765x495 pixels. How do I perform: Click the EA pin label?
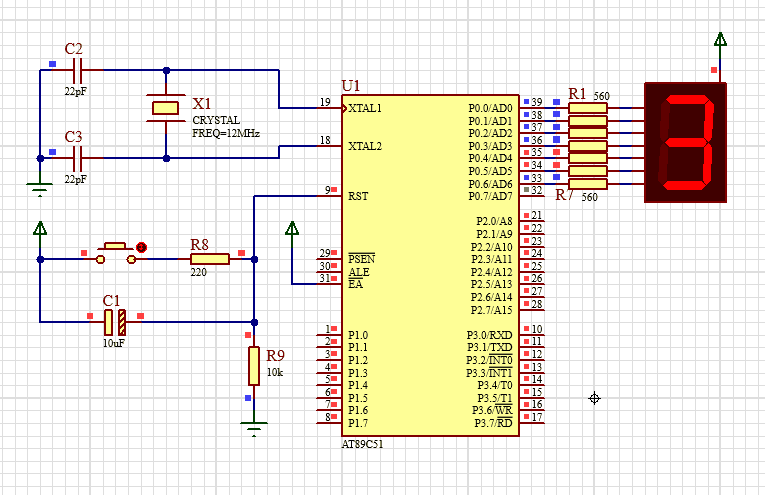click(355, 284)
